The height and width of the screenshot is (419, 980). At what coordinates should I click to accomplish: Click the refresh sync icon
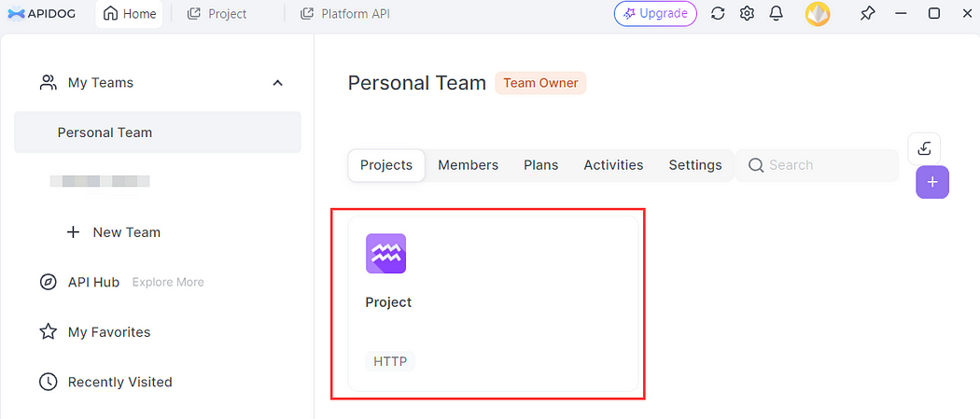718,14
